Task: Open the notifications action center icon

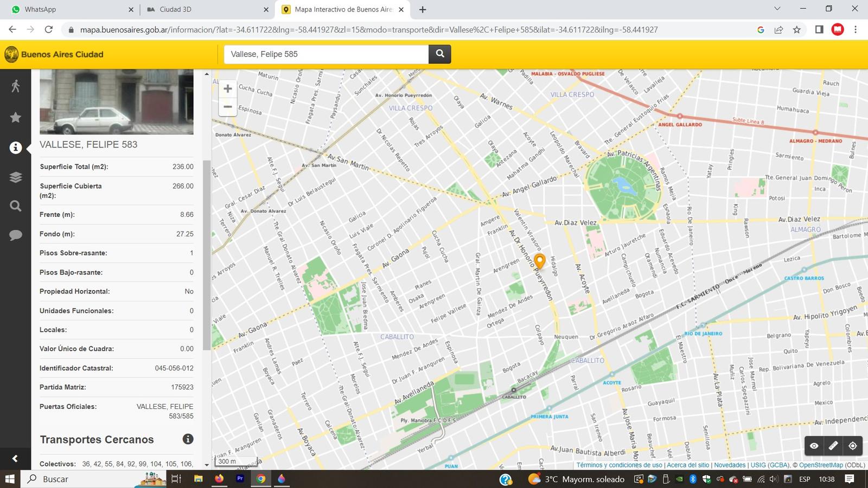Action: pos(850,479)
